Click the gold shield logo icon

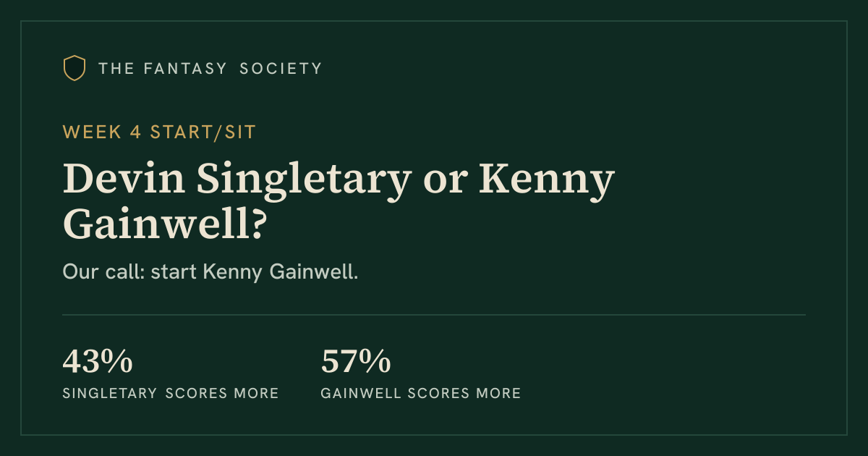pyautogui.click(x=75, y=68)
